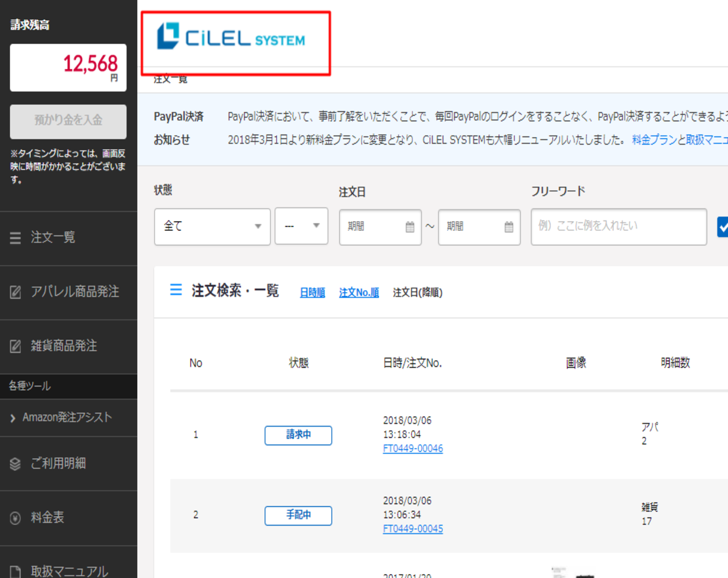Toggle the blue checkbox next to free word field
This screenshot has height=578, width=728.
[723, 227]
